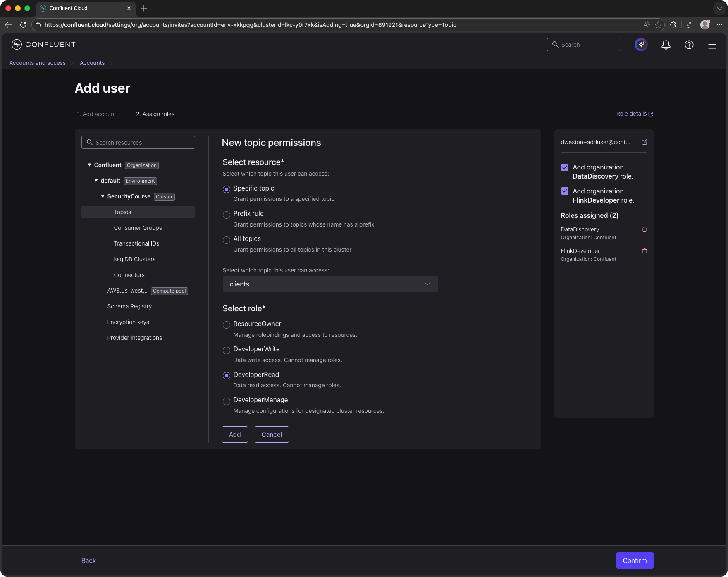Open the help question mark icon
The width and height of the screenshot is (728, 577).
pos(689,45)
